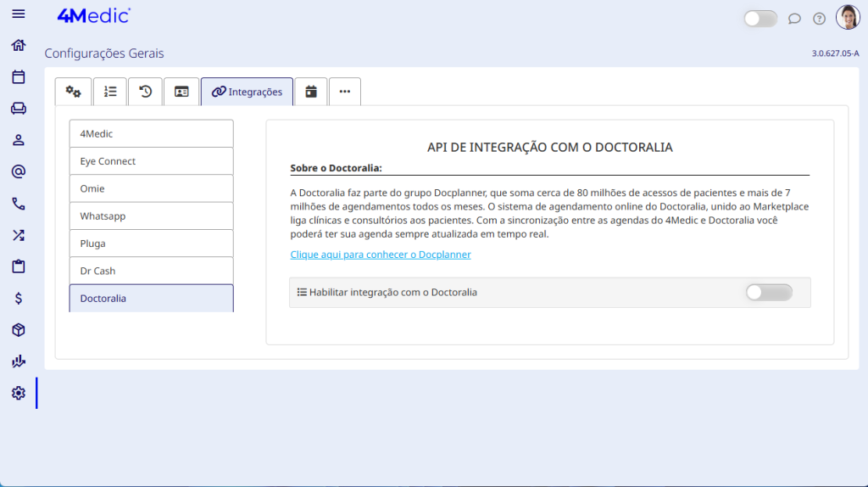
Task: Select Eye Connect integration
Action: (151, 161)
